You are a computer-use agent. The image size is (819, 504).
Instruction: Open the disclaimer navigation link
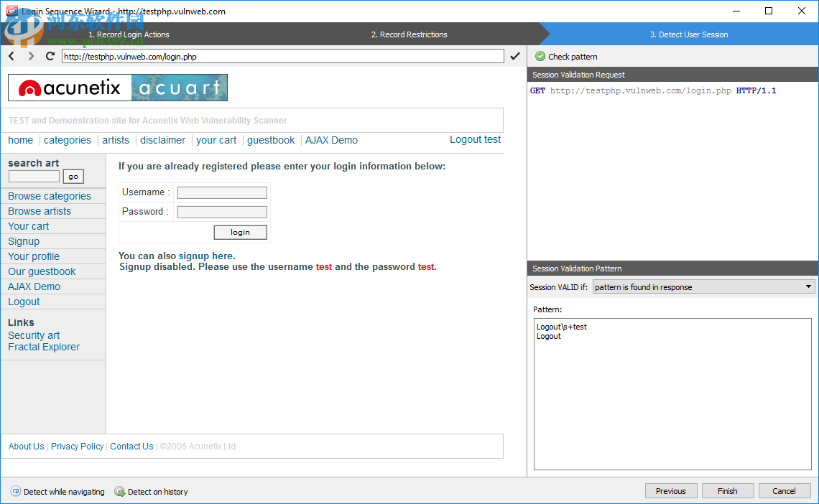(x=162, y=140)
